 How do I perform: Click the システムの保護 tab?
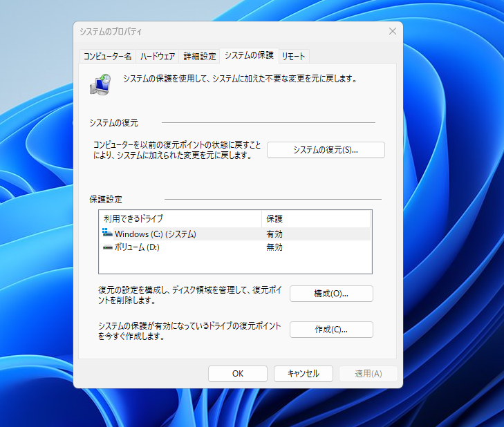click(x=249, y=55)
